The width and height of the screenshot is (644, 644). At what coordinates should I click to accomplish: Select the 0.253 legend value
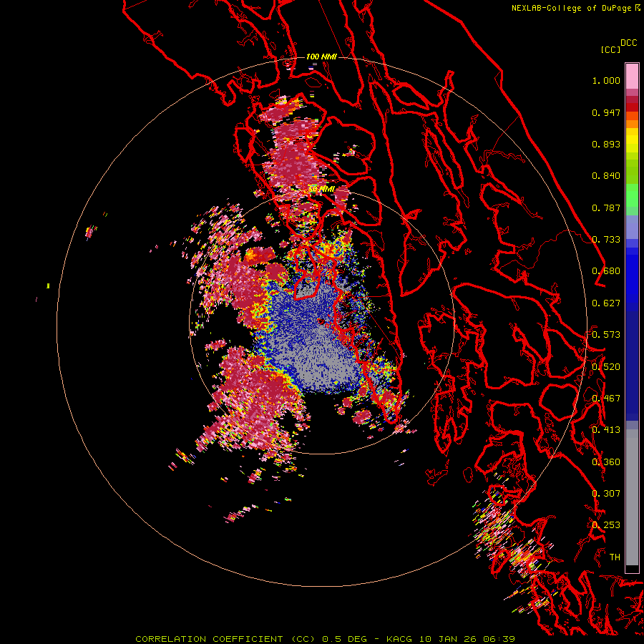(x=606, y=525)
